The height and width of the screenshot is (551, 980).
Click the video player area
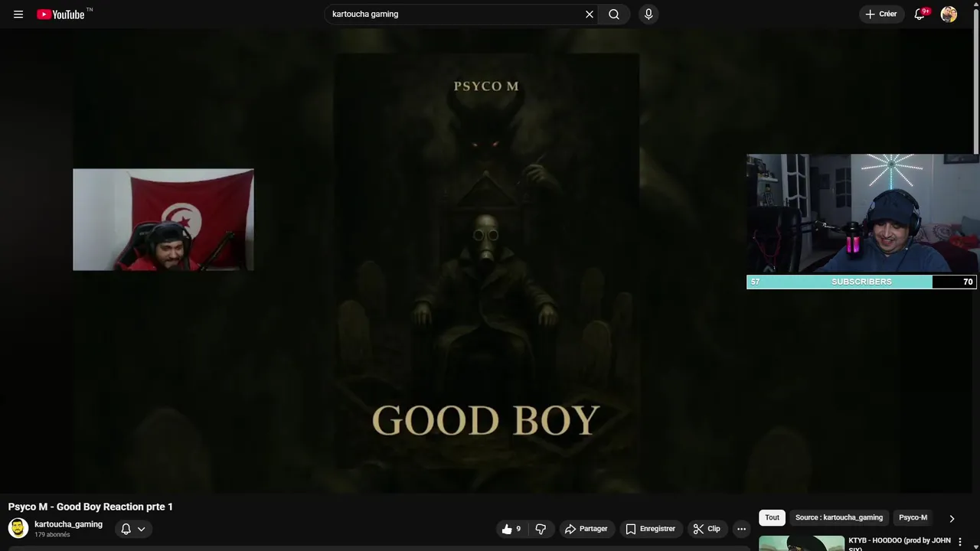click(x=486, y=260)
